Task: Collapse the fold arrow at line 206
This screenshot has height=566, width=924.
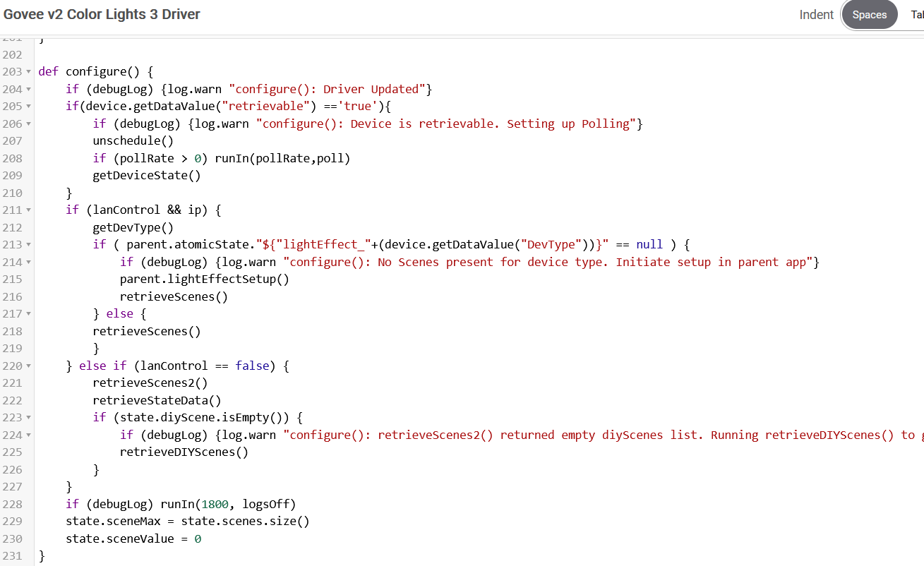Action: (28, 124)
